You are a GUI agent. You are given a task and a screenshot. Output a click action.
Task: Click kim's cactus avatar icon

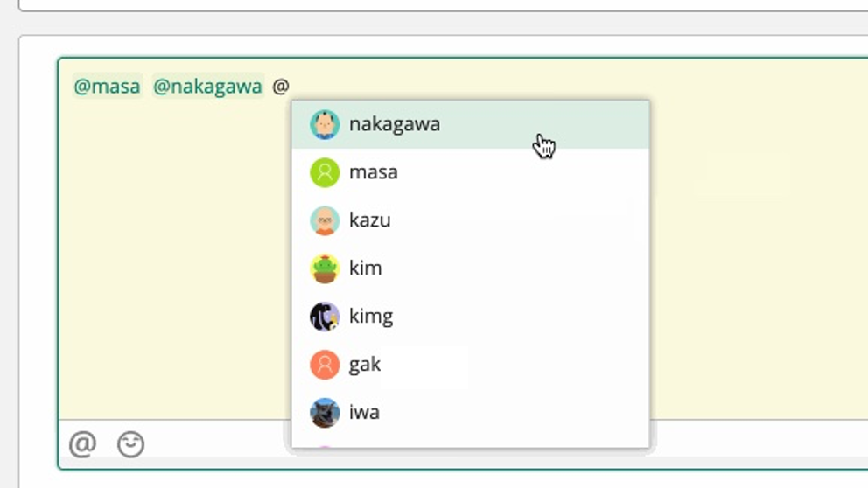(x=325, y=268)
